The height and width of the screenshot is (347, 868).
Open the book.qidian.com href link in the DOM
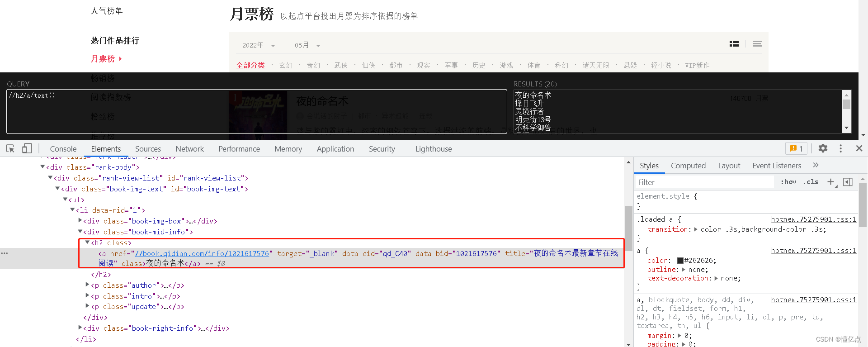[202, 253]
